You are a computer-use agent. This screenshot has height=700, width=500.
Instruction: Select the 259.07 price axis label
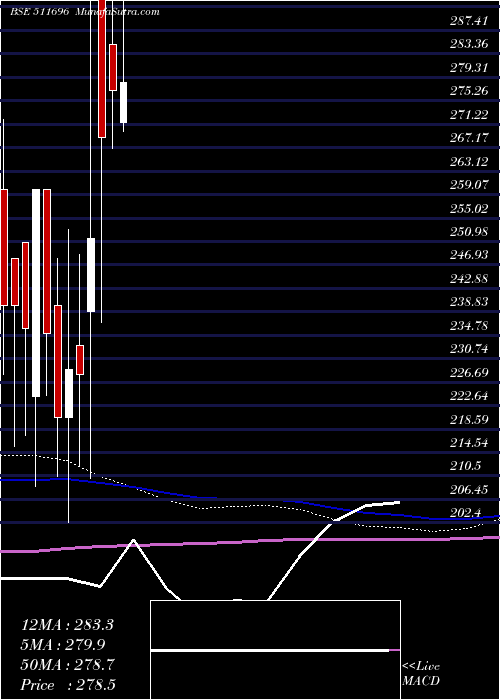(x=468, y=184)
